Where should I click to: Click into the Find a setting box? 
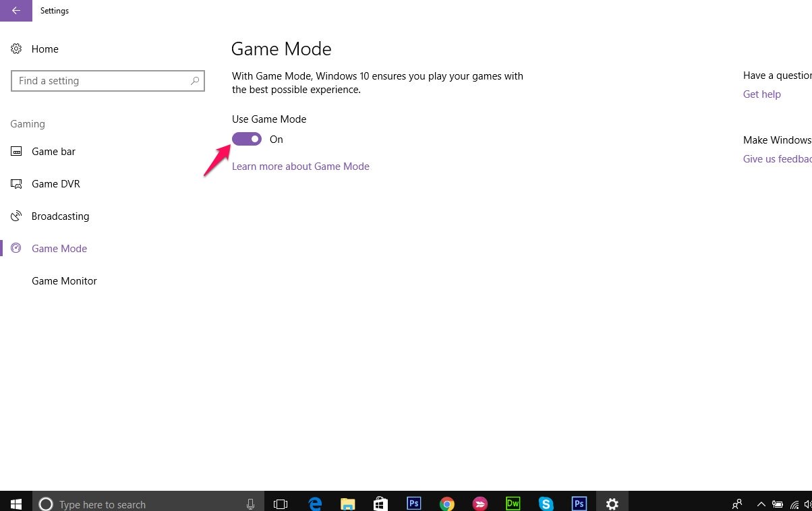(x=108, y=81)
